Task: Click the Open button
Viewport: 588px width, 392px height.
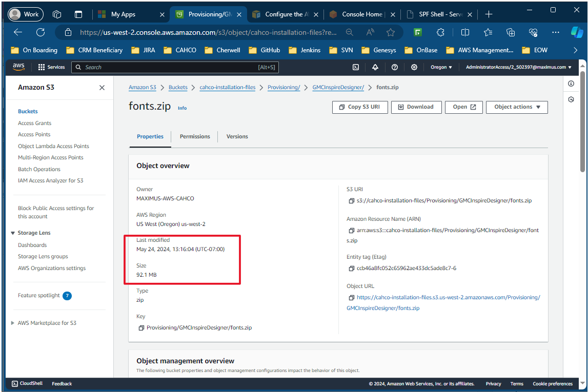Action: click(x=464, y=107)
